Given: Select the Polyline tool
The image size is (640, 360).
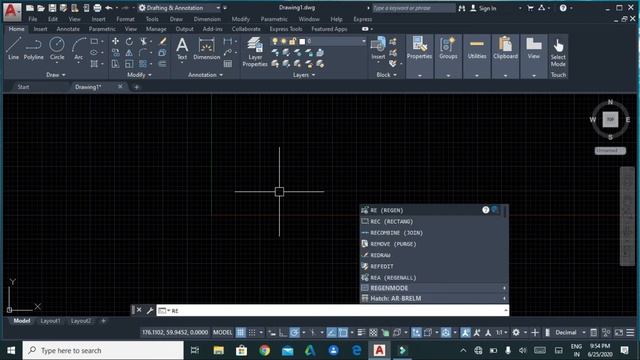Looking at the screenshot, I should tap(33, 49).
